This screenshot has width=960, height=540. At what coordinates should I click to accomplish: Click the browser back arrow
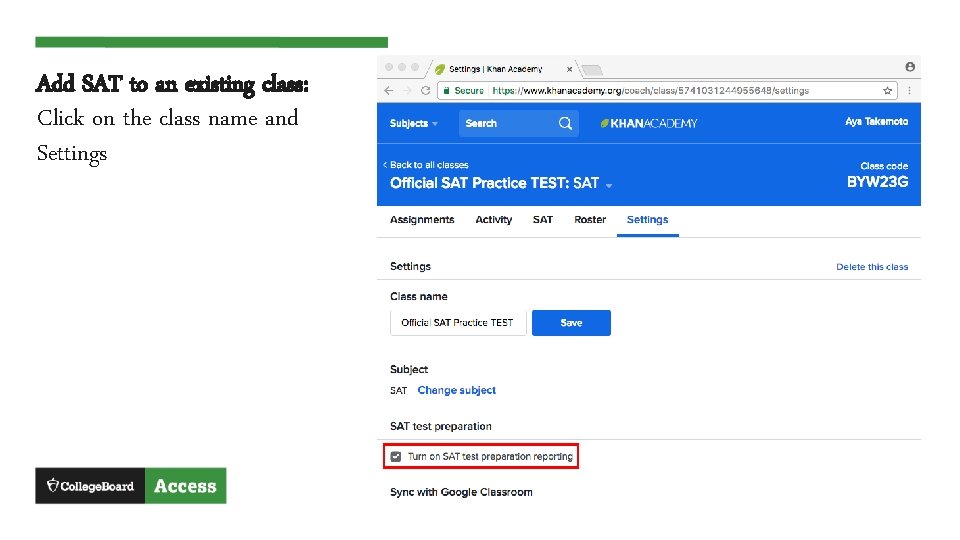(x=389, y=91)
